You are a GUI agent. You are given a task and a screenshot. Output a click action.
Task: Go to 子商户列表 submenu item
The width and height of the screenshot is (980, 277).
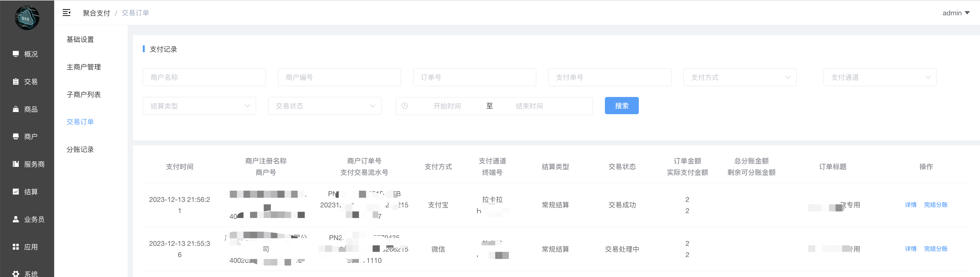[x=84, y=94]
